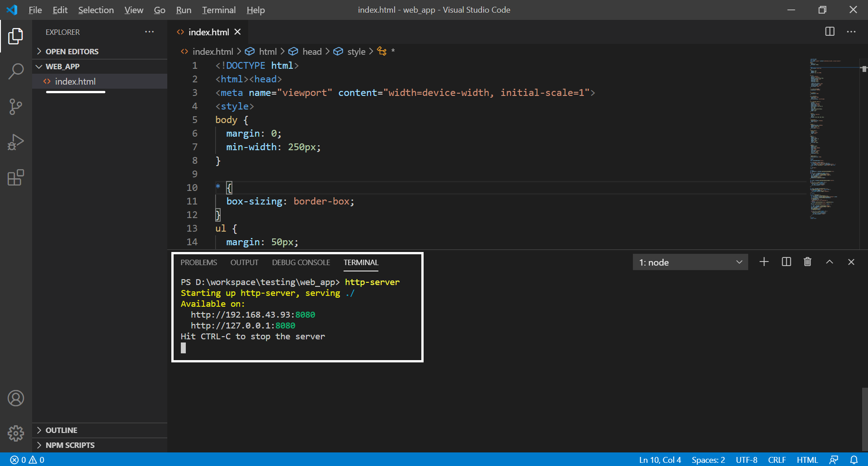Change encoding via UTF-8 indicator
This screenshot has height=466, width=868.
(746, 460)
